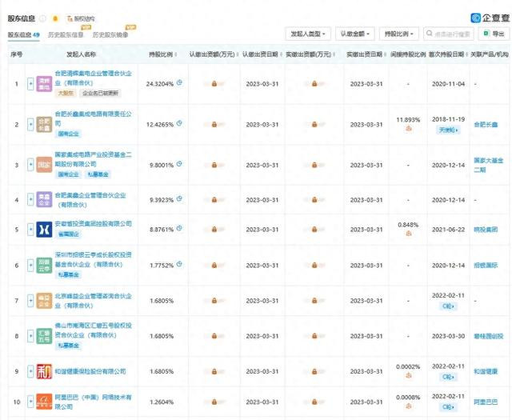
Task: Click the pie chart icon beside 12.4265%
Action: tap(179, 123)
